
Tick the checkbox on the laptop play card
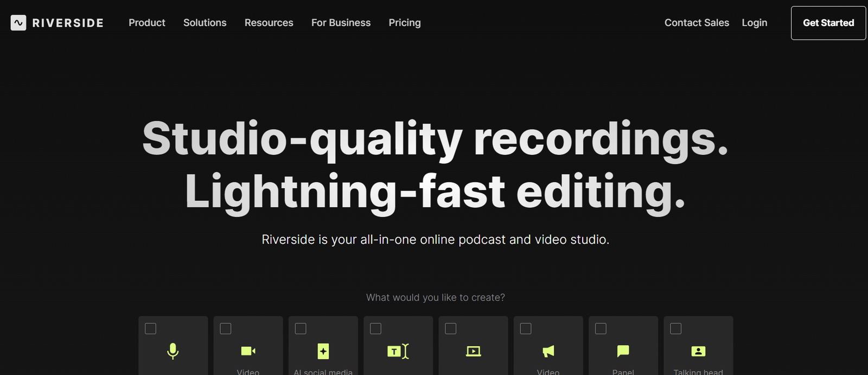tap(451, 328)
